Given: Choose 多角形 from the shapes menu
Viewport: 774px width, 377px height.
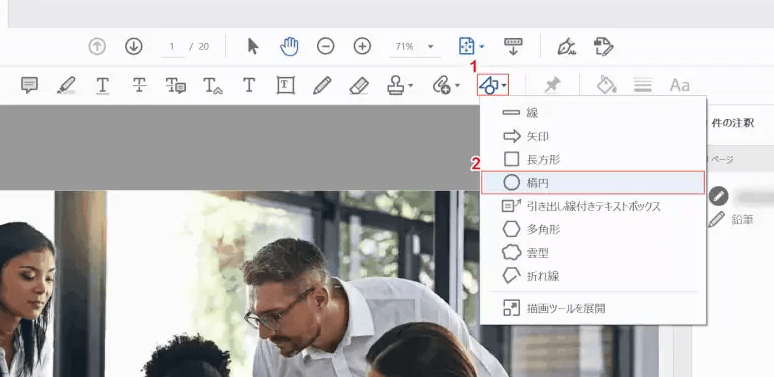Looking at the screenshot, I should click(x=593, y=229).
